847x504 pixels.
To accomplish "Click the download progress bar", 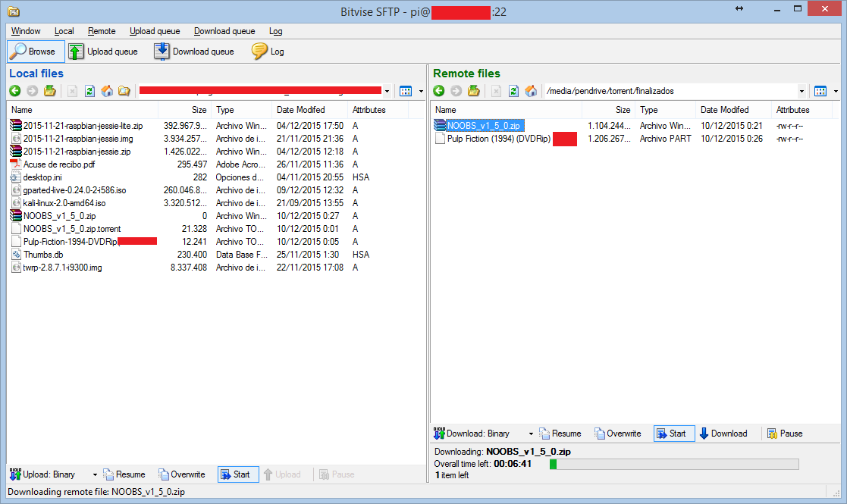I will point(674,464).
